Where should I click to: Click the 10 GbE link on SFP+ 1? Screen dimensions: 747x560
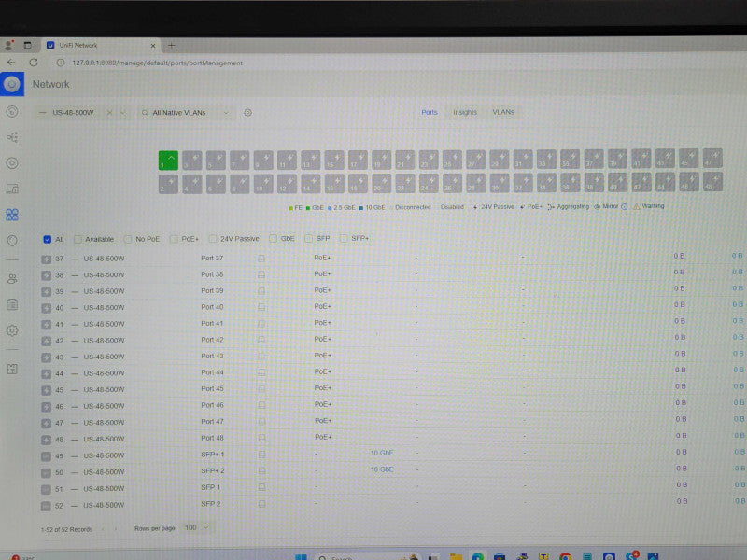click(x=382, y=453)
